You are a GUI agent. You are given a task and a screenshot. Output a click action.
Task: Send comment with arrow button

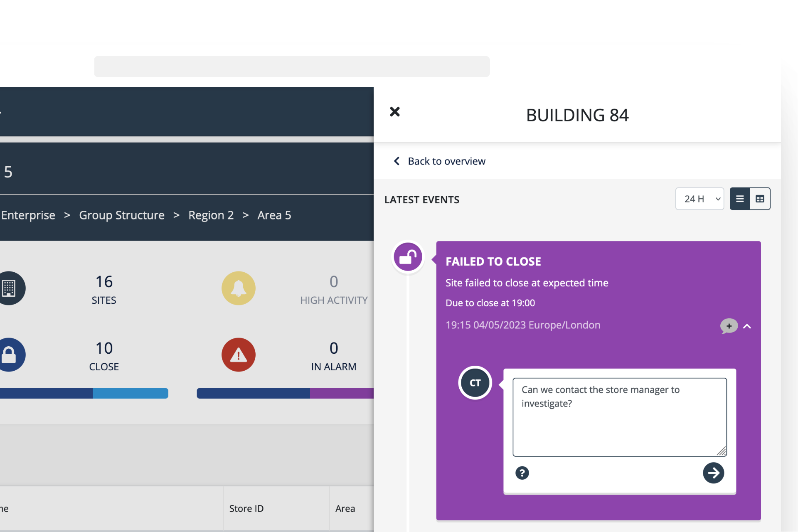point(713,473)
